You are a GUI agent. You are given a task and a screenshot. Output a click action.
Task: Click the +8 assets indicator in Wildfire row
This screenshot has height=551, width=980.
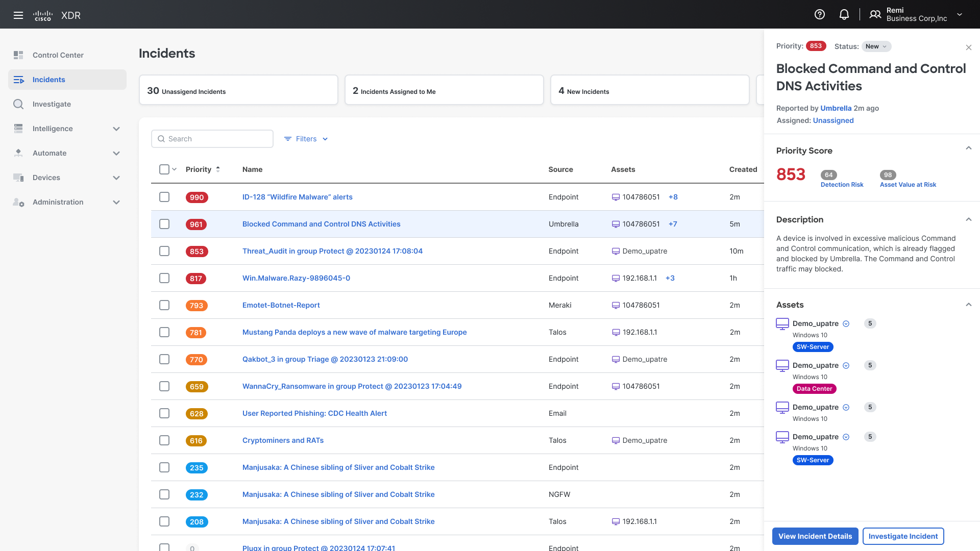pyautogui.click(x=673, y=197)
